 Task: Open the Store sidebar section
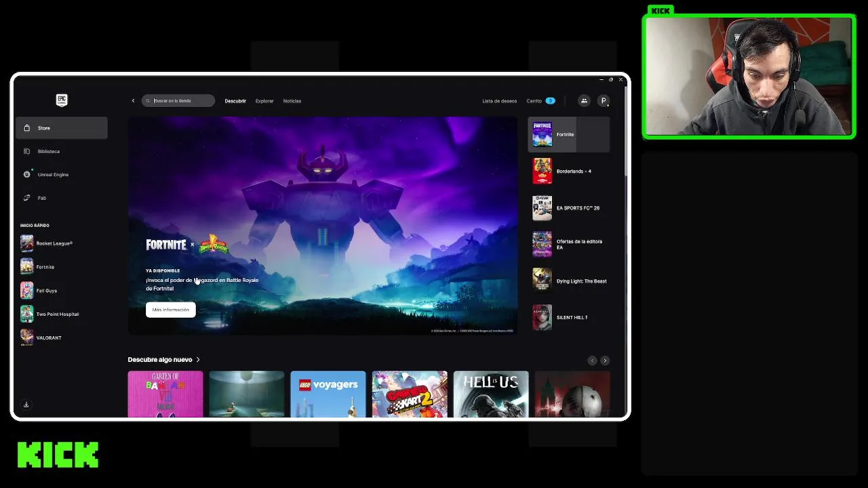[62, 128]
